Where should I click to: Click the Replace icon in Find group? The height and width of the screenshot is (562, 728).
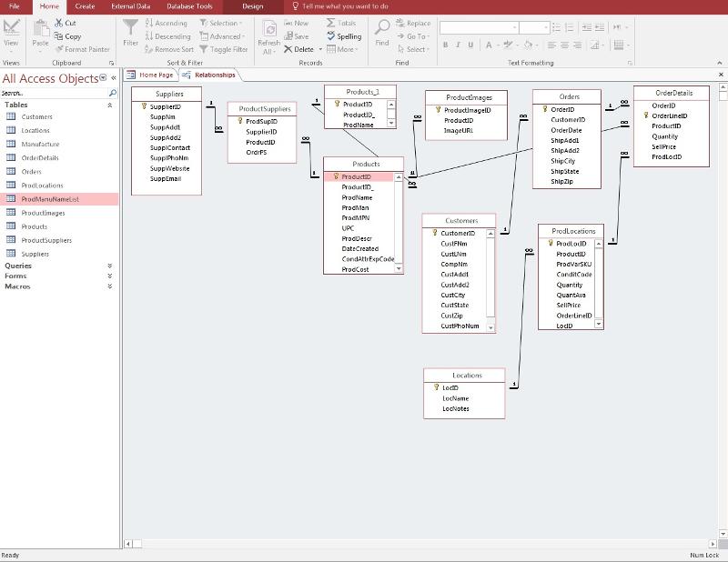click(x=400, y=24)
